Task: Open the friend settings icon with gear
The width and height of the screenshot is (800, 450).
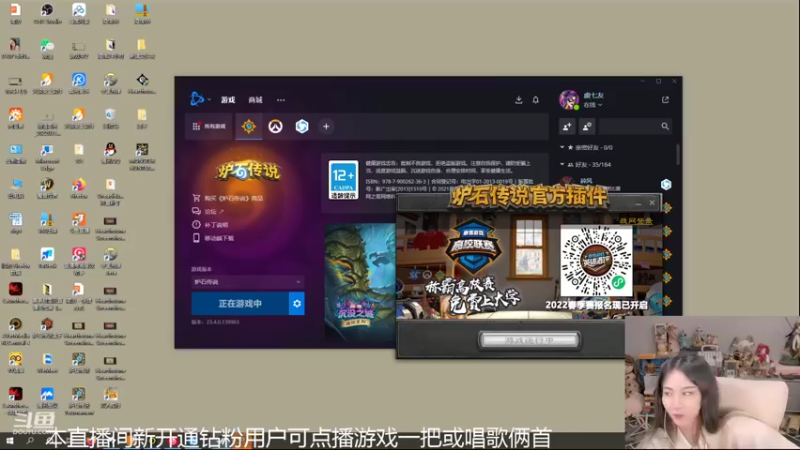Action: click(587, 127)
